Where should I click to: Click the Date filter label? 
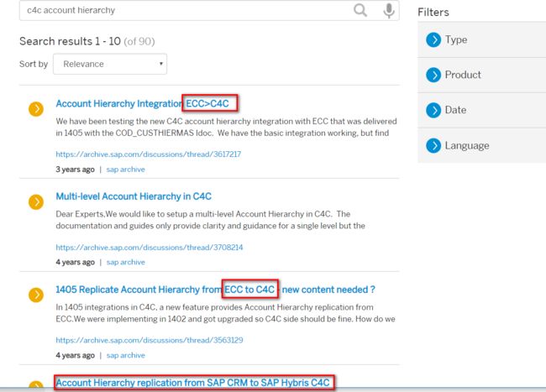(x=455, y=110)
